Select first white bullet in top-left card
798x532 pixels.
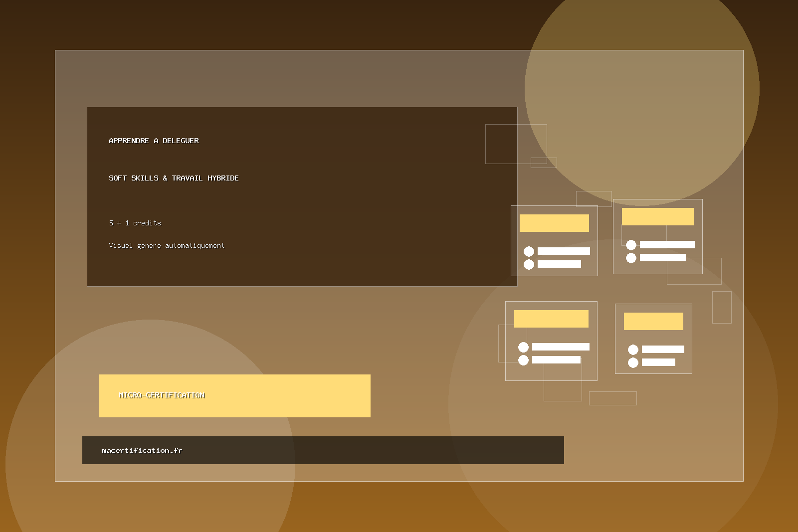point(529,251)
